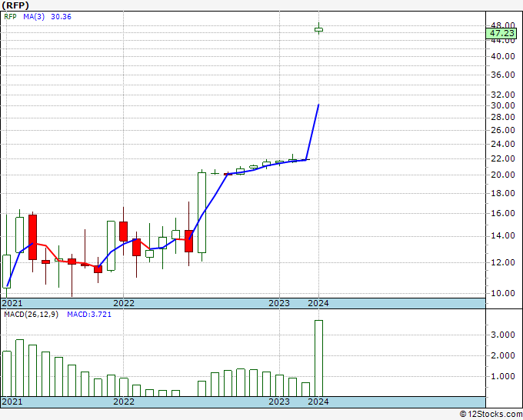This screenshot has width=523, height=420.
Task: Click the 24.00 price axis label
Action: click(503, 144)
